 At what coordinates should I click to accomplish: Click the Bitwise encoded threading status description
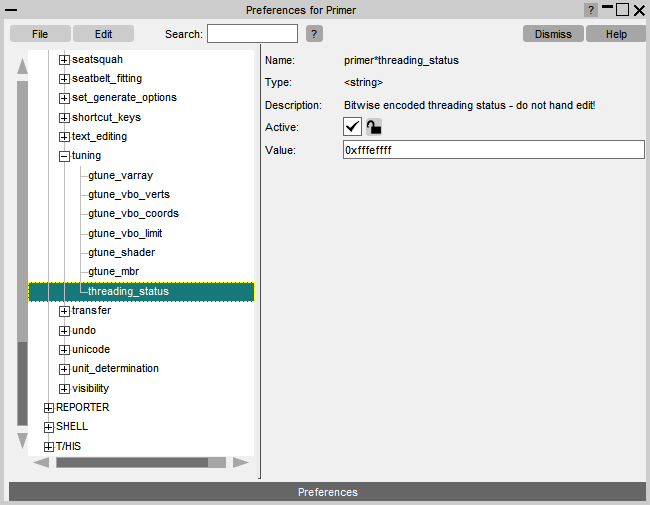pyautogui.click(x=469, y=105)
